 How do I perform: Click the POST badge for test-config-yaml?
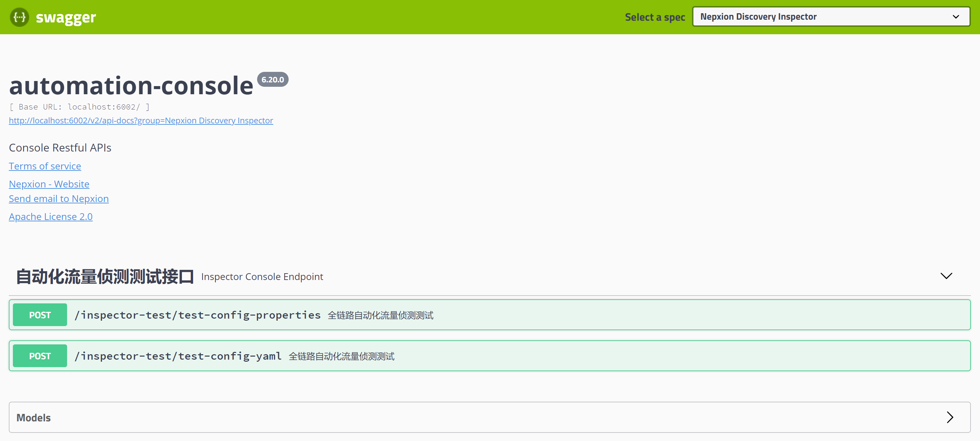[x=40, y=356]
